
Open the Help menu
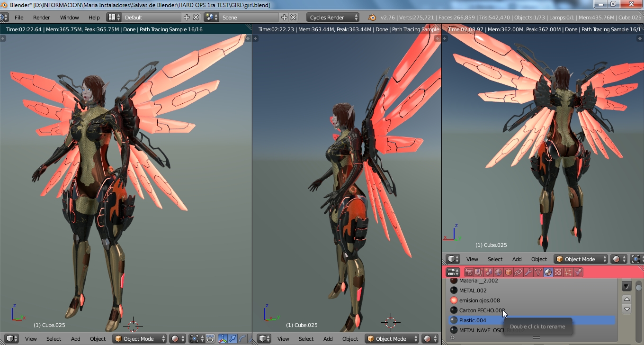(x=94, y=18)
